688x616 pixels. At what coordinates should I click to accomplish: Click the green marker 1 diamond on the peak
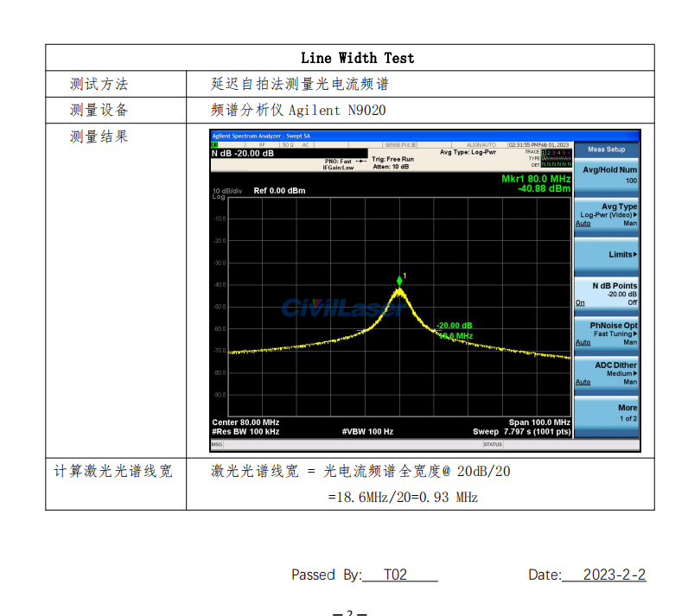pos(399,280)
